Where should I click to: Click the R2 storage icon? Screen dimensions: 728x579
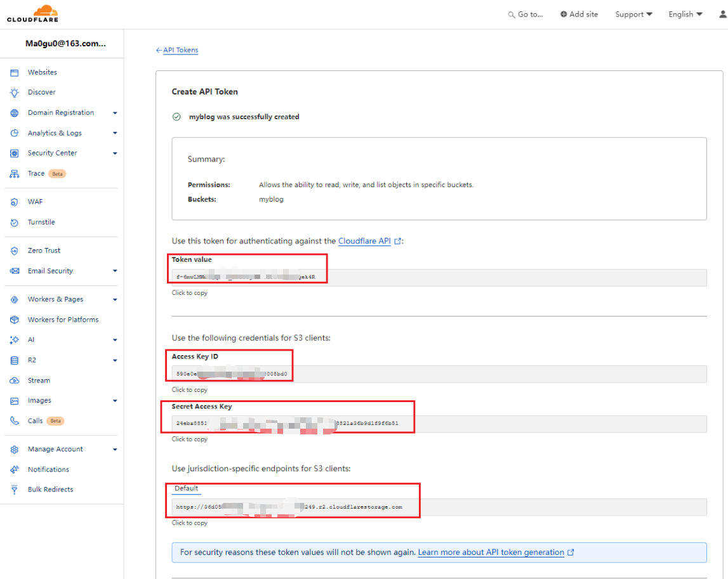tap(15, 360)
